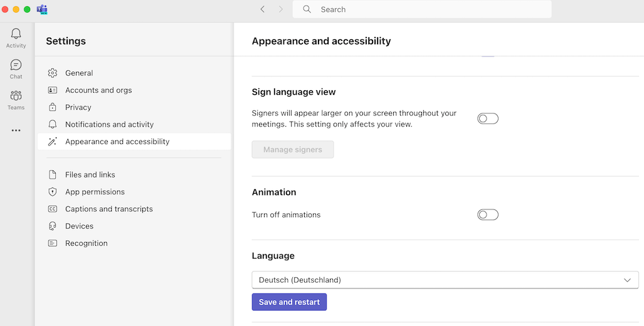Enable the Sign language view toggle
The width and height of the screenshot is (644, 326).
[487, 118]
